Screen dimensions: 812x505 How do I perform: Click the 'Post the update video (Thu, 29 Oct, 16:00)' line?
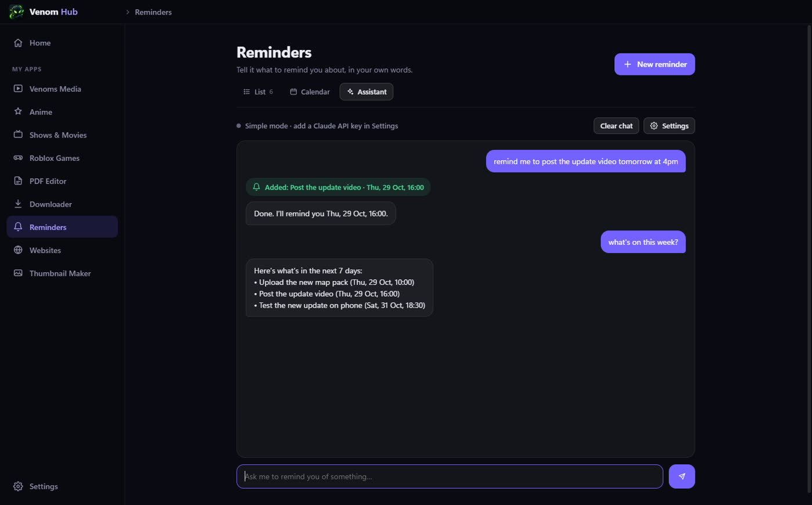pos(327,294)
